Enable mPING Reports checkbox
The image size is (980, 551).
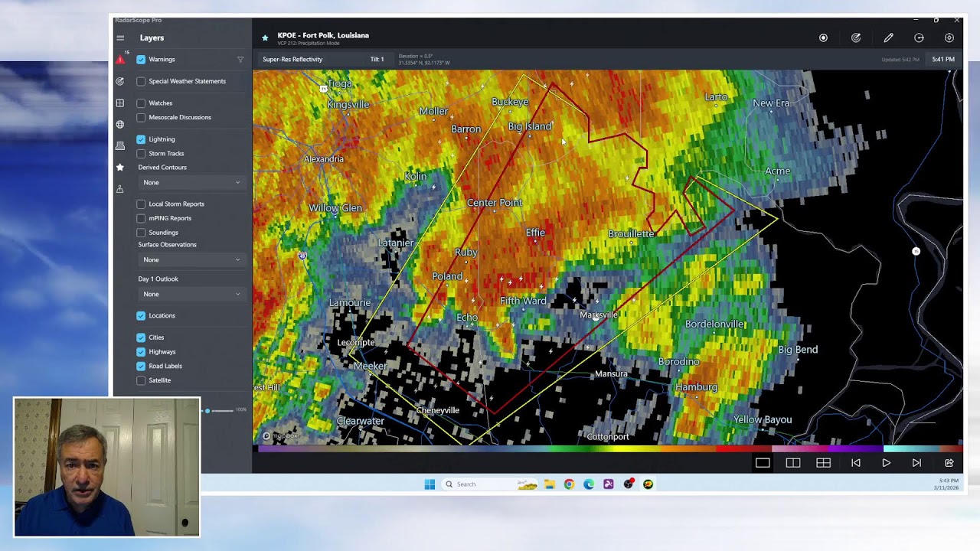(141, 218)
